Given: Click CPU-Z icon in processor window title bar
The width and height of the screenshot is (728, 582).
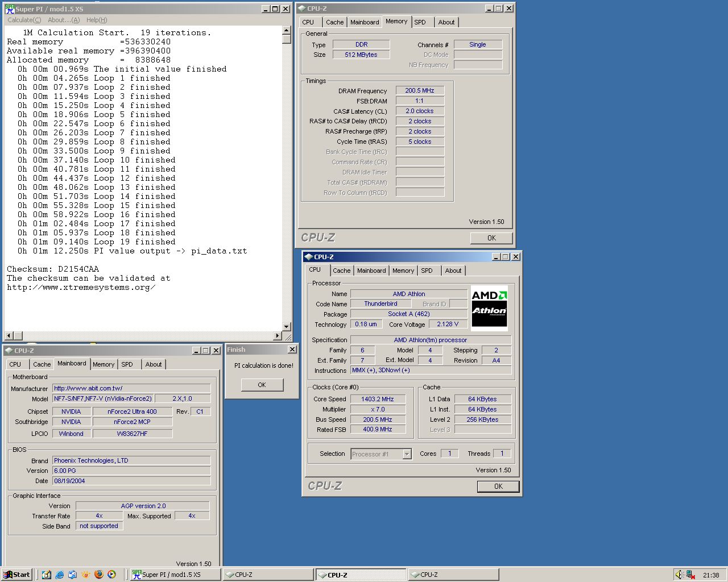Looking at the screenshot, I should coord(309,257).
